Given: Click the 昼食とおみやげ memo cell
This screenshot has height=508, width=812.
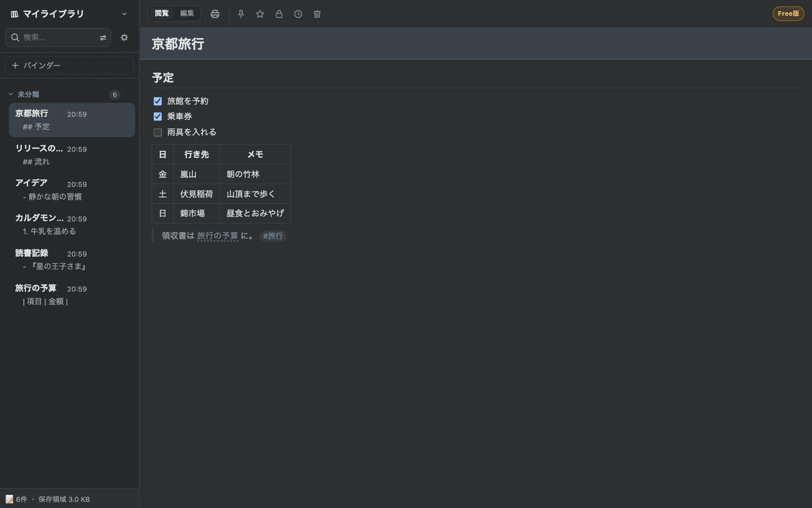Looking at the screenshot, I should coord(255,213).
